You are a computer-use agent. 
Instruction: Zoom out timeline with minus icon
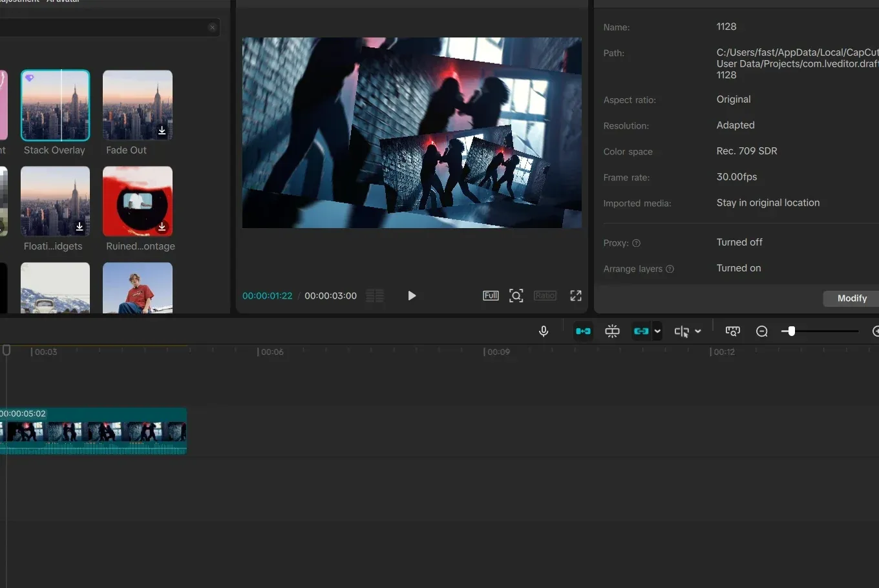coord(762,331)
